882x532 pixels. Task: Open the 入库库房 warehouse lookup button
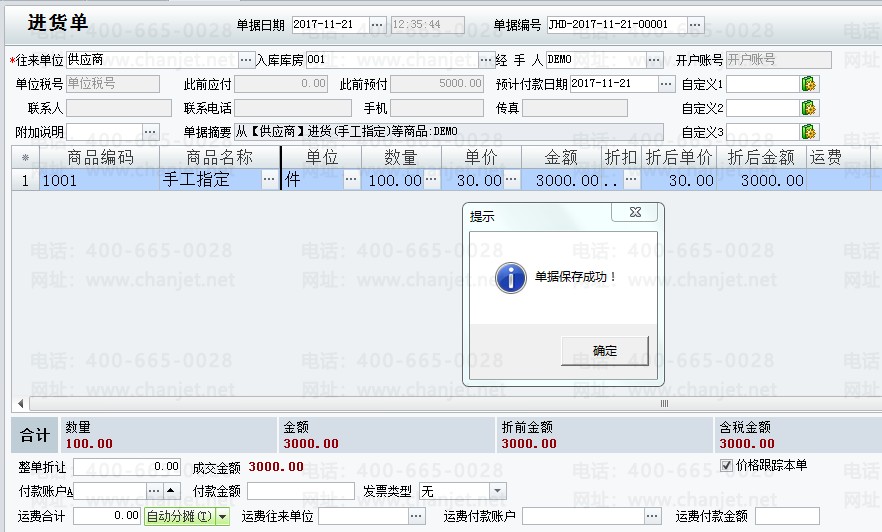pos(486,60)
